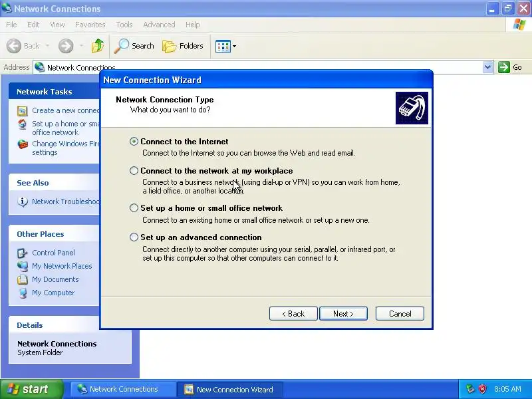
Task: Open the Favorites menu
Action: (x=90, y=25)
